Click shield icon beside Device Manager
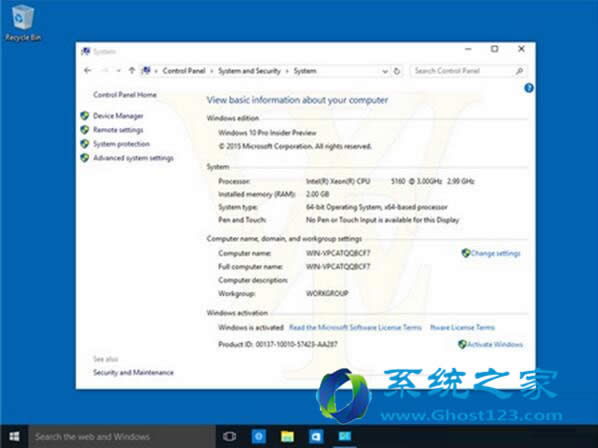This screenshot has height=448, width=598. pyautogui.click(x=85, y=116)
